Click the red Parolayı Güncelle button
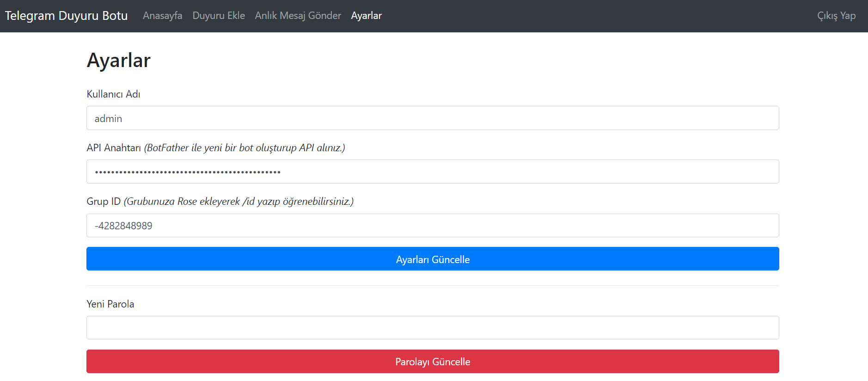868x381 pixels. tap(433, 362)
